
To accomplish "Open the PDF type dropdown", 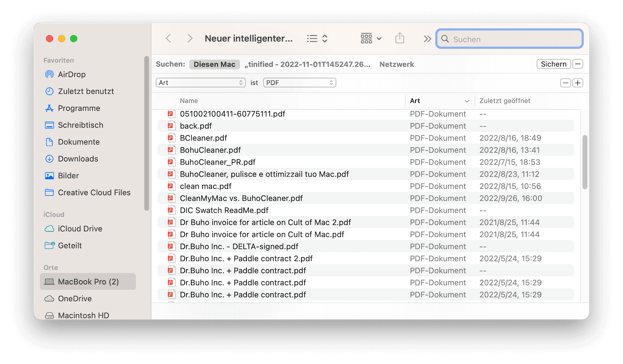I will [x=299, y=82].
